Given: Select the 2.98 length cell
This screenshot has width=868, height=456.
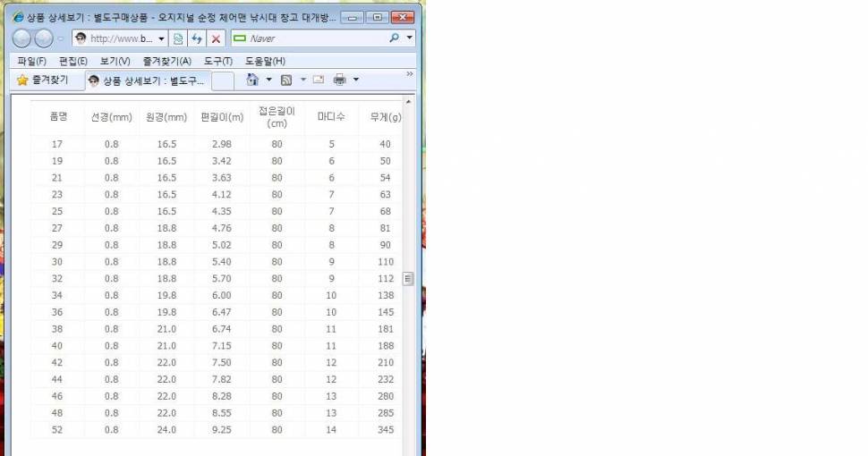Looking at the screenshot, I should click(221, 144).
